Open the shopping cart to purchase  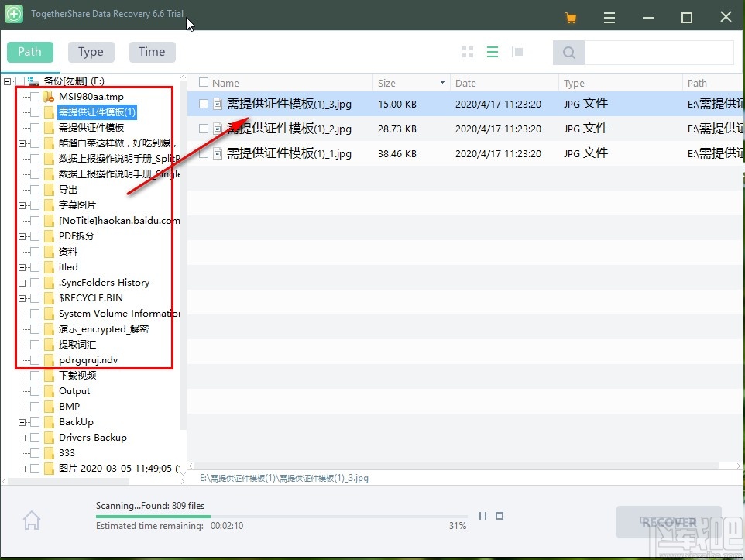click(x=571, y=16)
